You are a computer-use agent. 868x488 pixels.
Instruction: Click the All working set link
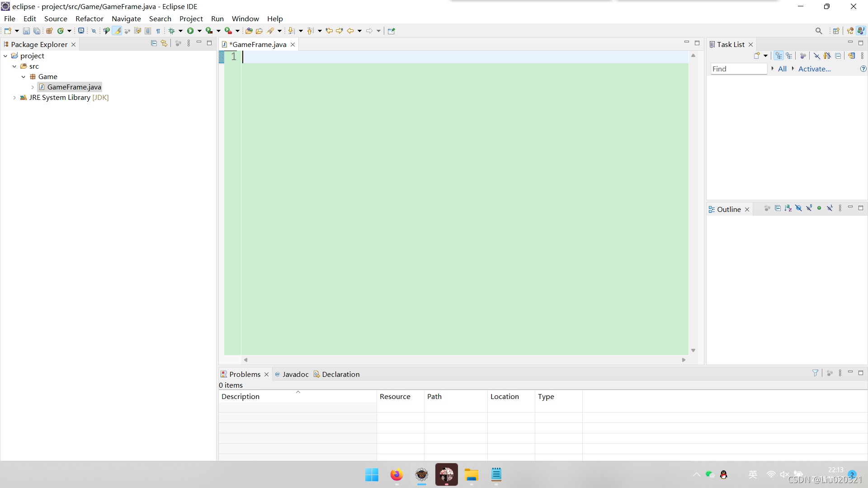(x=782, y=69)
